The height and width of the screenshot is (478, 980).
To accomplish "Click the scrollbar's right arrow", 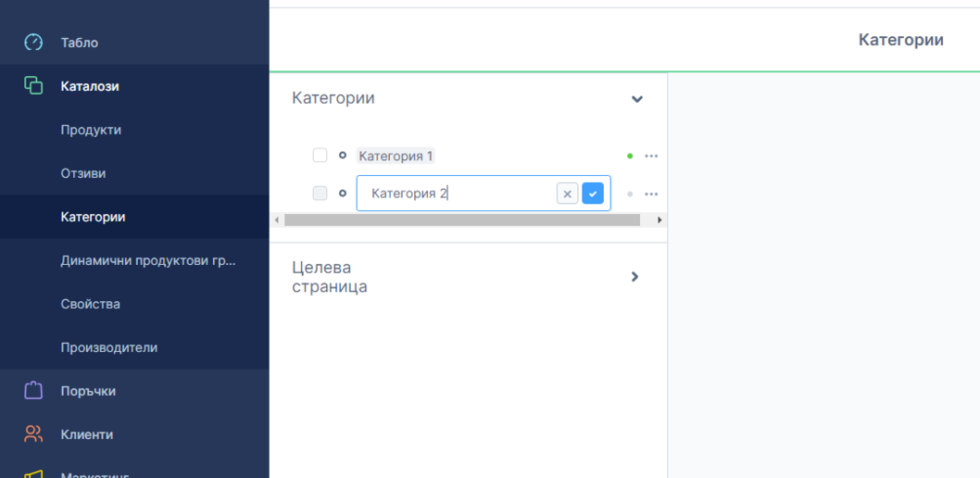I will pyautogui.click(x=660, y=220).
